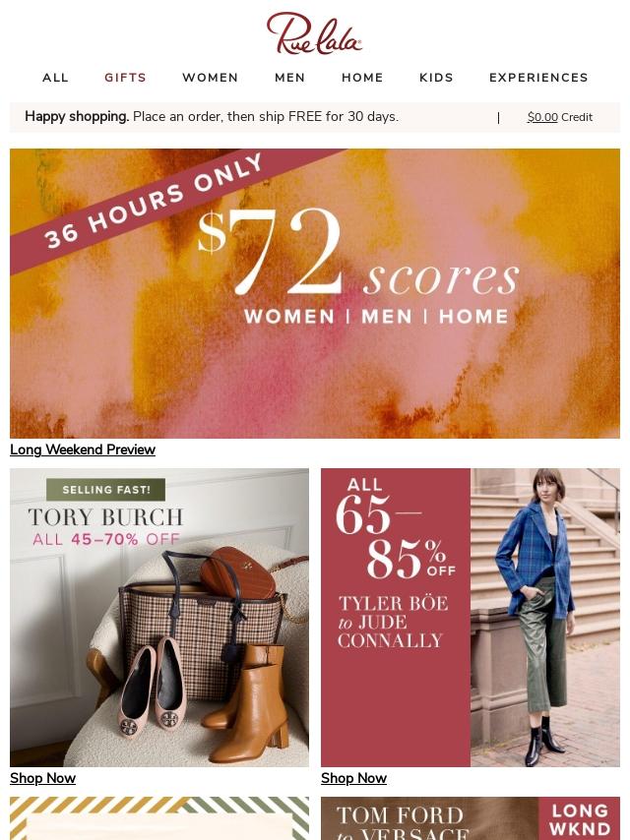Select HOME in the navigation bar

click(x=362, y=78)
